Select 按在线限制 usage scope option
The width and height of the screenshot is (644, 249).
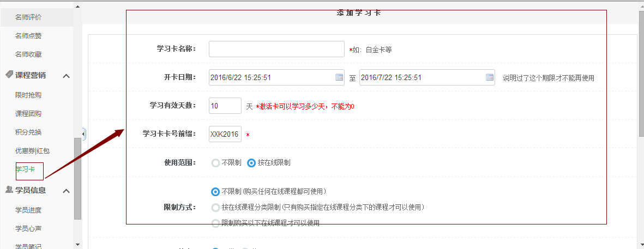251,162
